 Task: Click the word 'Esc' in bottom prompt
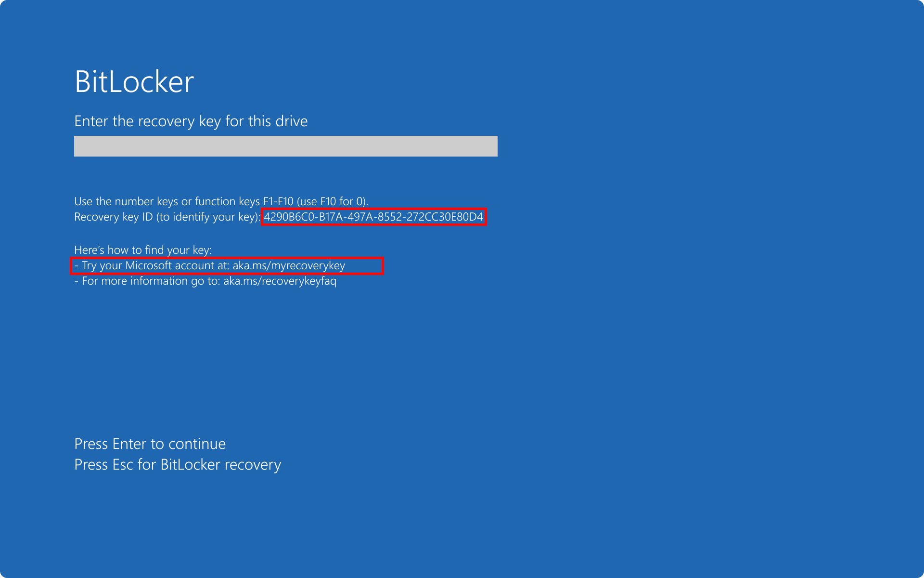pos(123,464)
